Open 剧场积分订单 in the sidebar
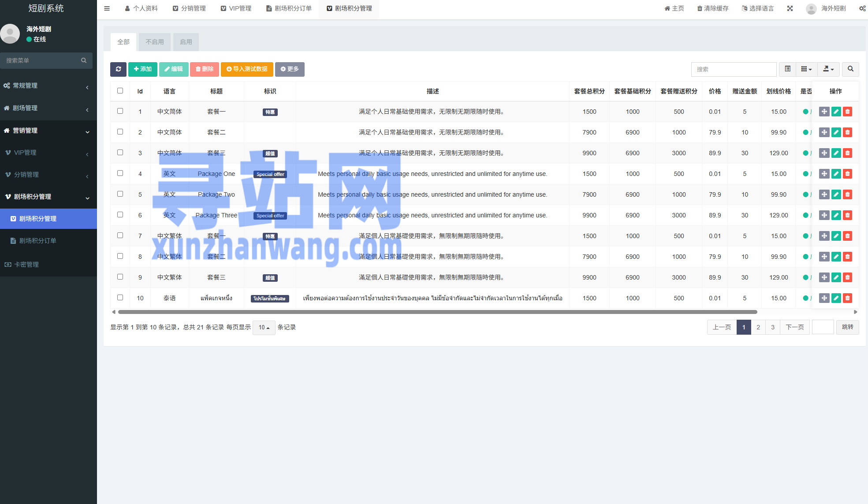Screen dimensions: 868x504 37,241
